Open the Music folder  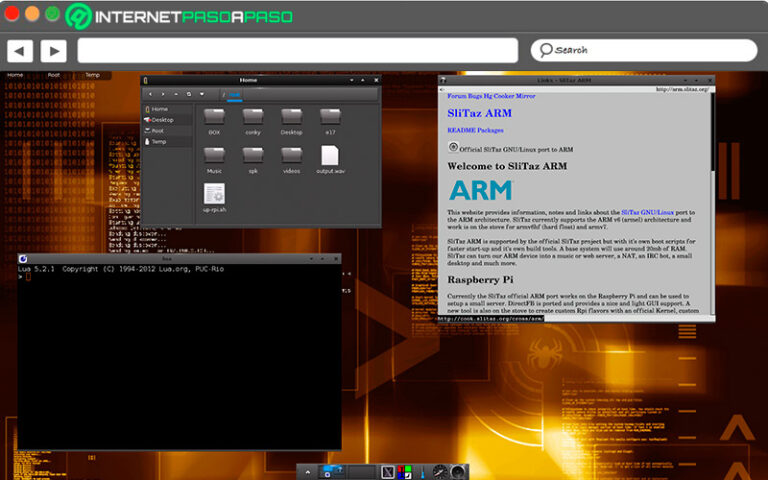point(214,159)
